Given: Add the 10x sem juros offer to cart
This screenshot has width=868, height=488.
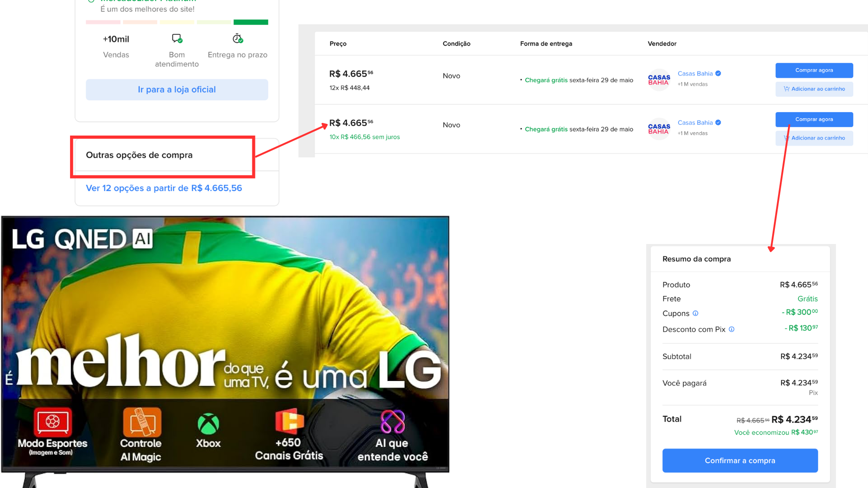Looking at the screenshot, I should [x=814, y=138].
